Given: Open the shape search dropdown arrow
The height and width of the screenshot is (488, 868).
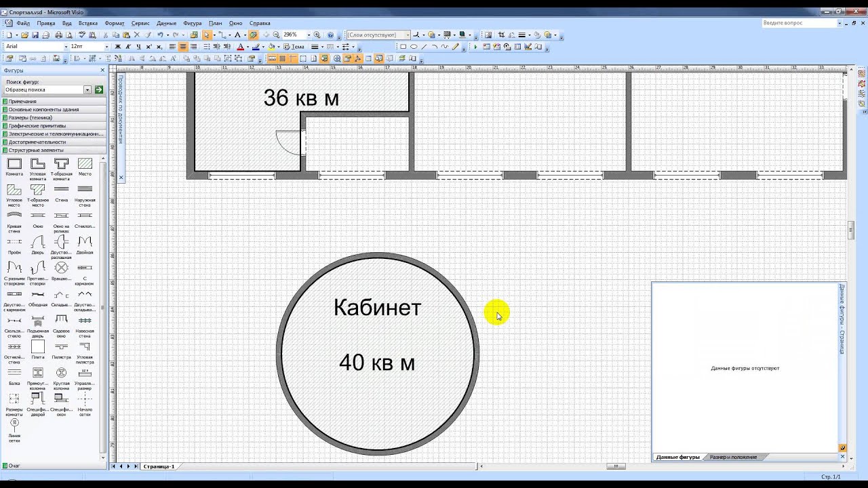Looking at the screenshot, I should (x=87, y=89).
